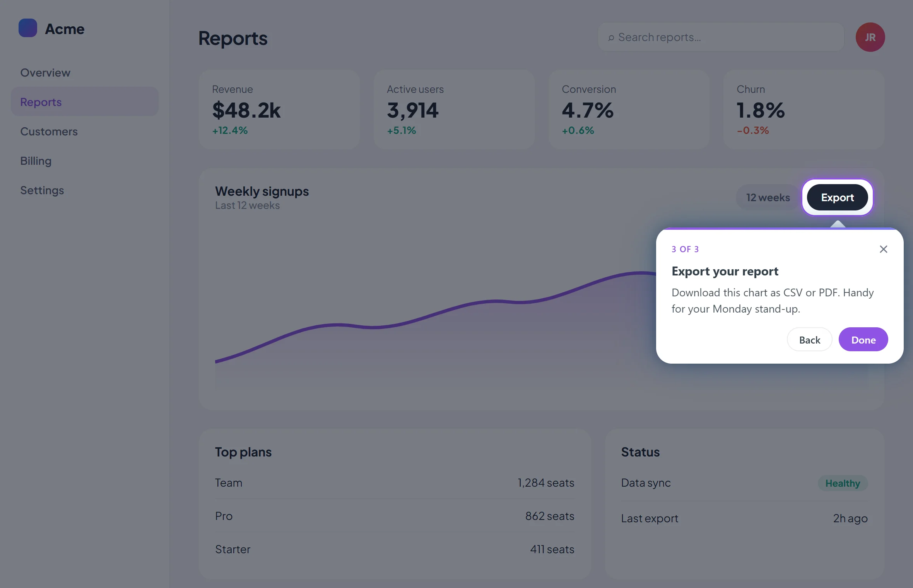Click the '+12.4%' revenue change

[x=230, y=130]
